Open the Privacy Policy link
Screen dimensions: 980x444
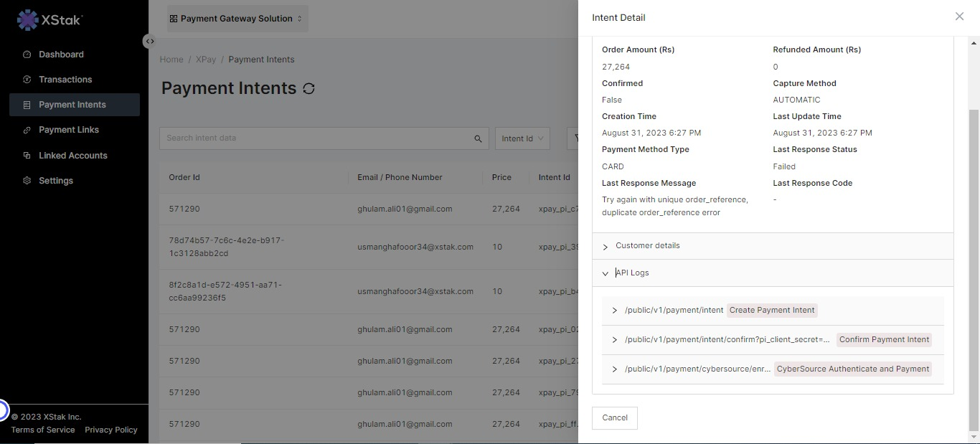click(111, 430)
